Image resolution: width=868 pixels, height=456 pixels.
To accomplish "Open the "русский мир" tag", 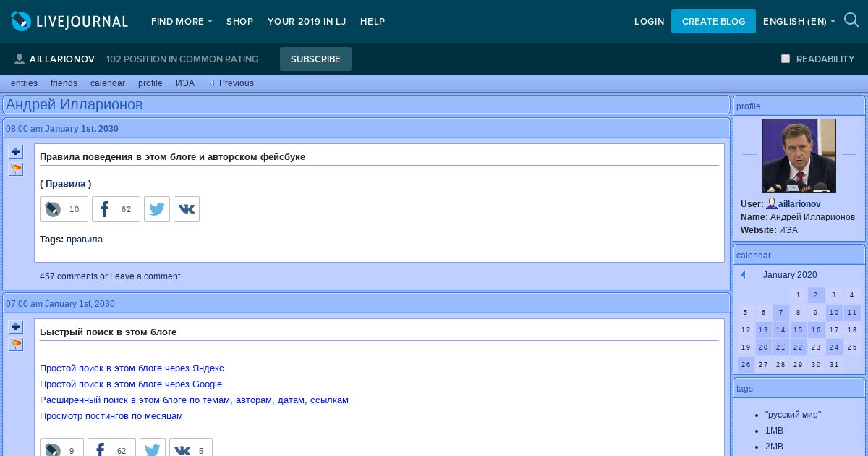I will point(793,415).
